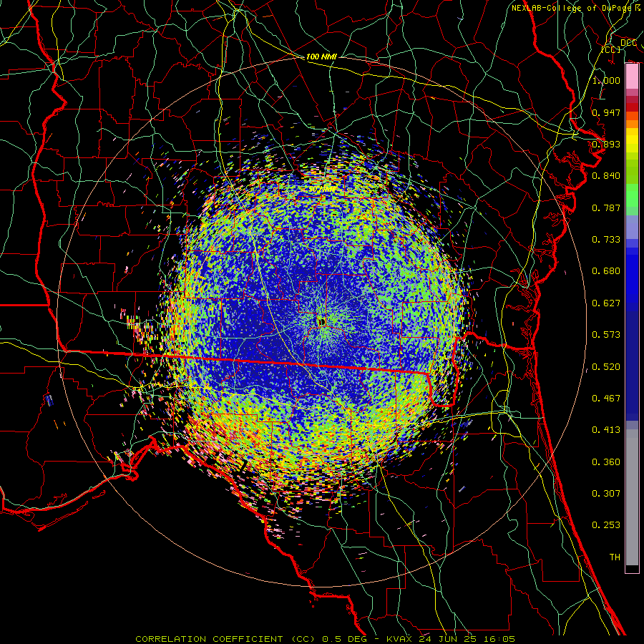The image size is (644, 644).
Task: Click the 0.733 legend value
Action: click(606, 240)
